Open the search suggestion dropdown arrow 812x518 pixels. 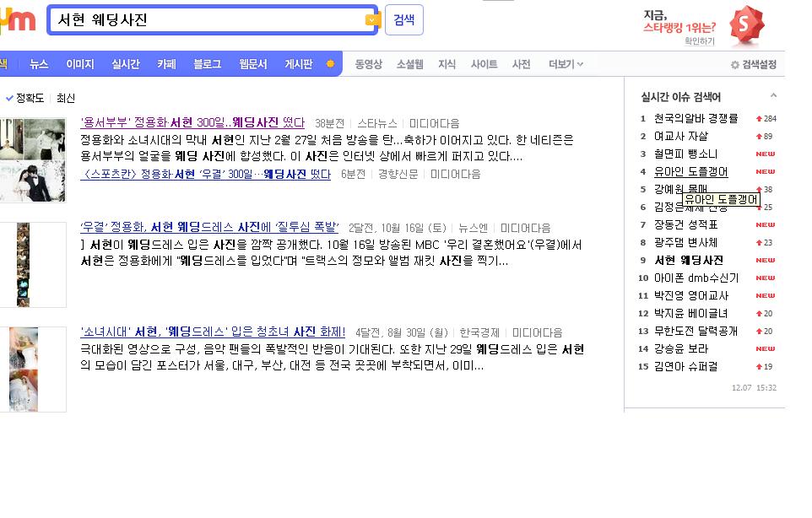(371, 20)
